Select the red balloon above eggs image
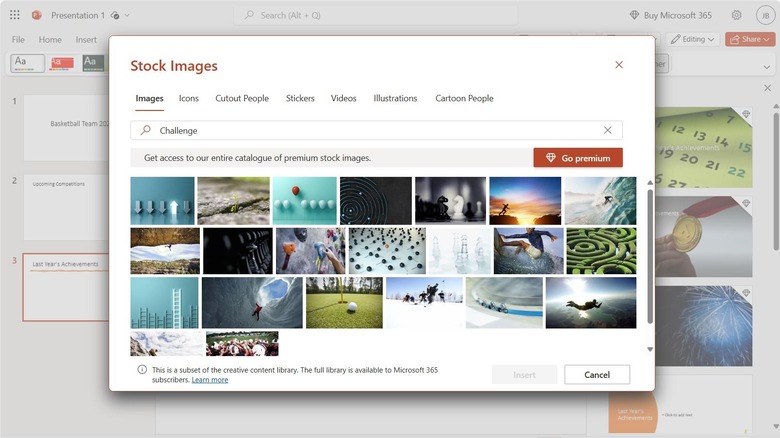This screenshot has height=438, width=780. (304, 201)
